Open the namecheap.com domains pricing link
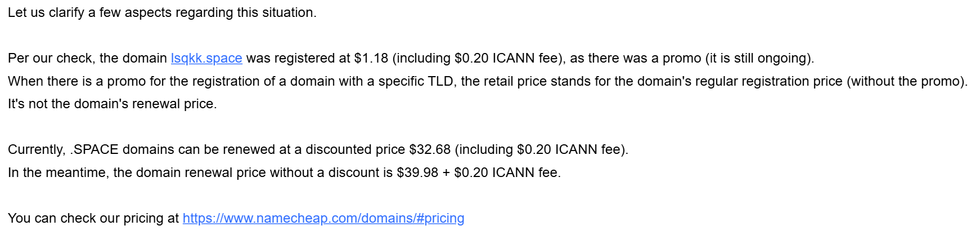980x230 pixels. [x=323, y=218]
